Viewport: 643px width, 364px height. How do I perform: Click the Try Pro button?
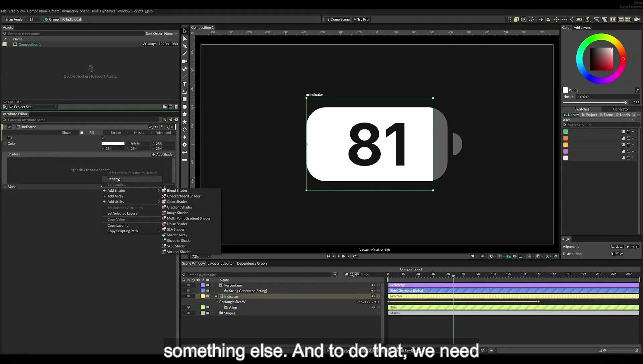point(361,19)
